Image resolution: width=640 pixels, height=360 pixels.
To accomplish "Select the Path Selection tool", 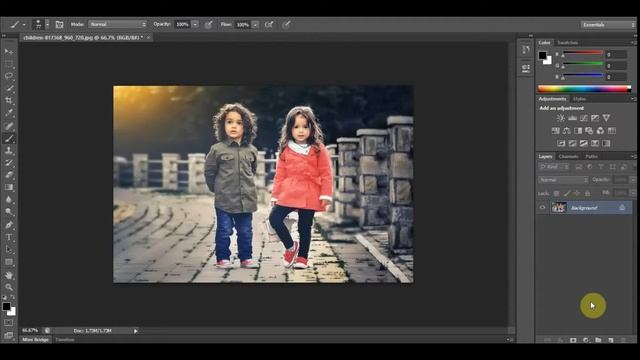I will click(9, 249).
